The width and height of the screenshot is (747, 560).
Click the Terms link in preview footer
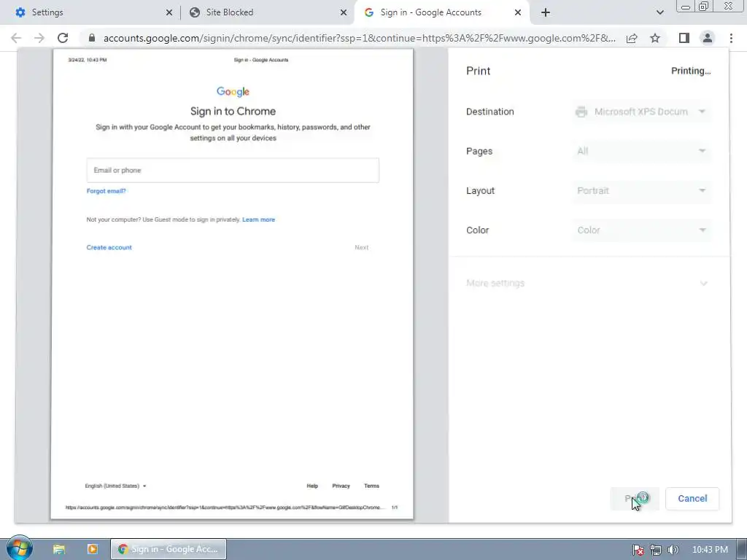(x=371, y=486)
